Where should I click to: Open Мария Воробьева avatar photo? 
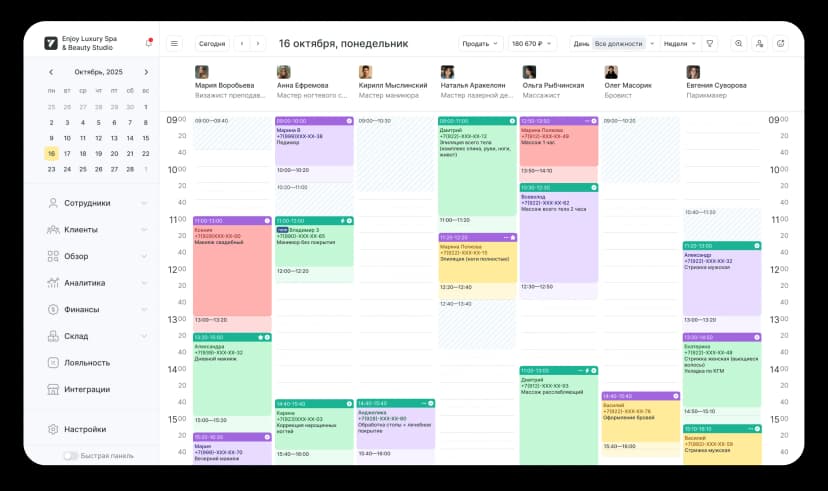[202, 72]
